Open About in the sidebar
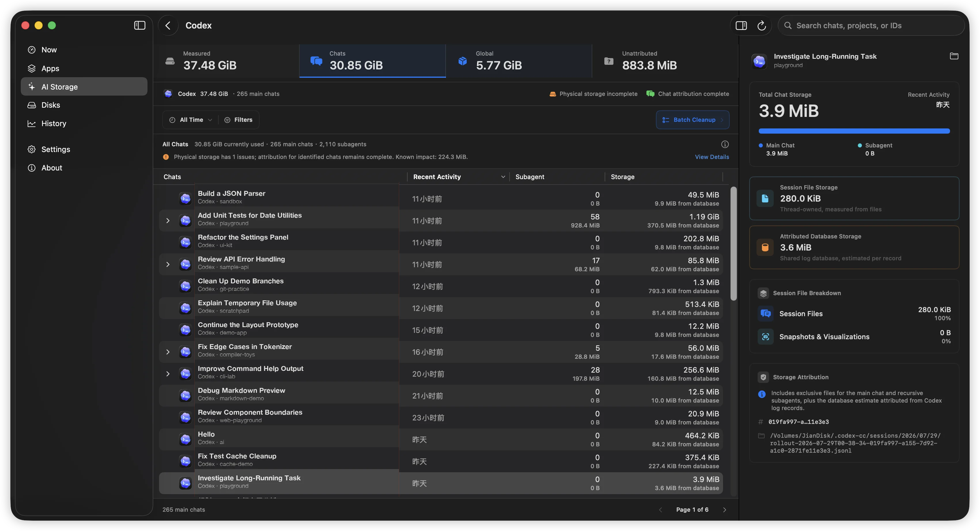Viewport: 980px width, 531px height. [84, 168]
